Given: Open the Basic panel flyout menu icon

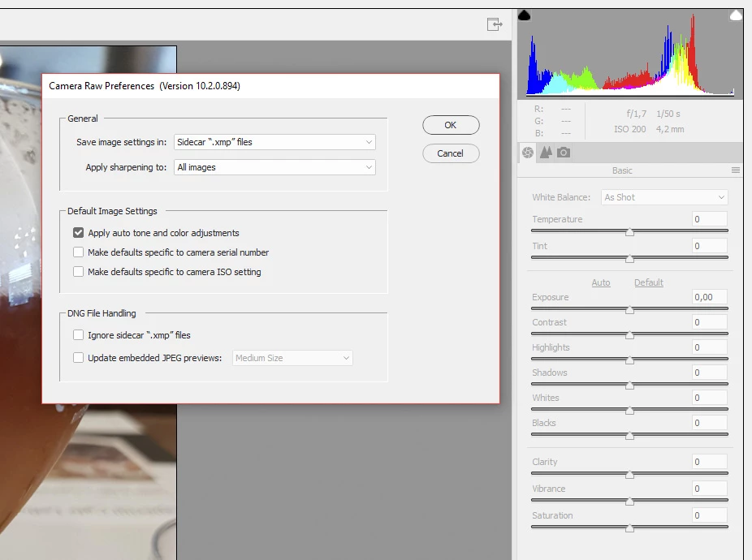Looking at the screenshot, I should coord(736,170).
